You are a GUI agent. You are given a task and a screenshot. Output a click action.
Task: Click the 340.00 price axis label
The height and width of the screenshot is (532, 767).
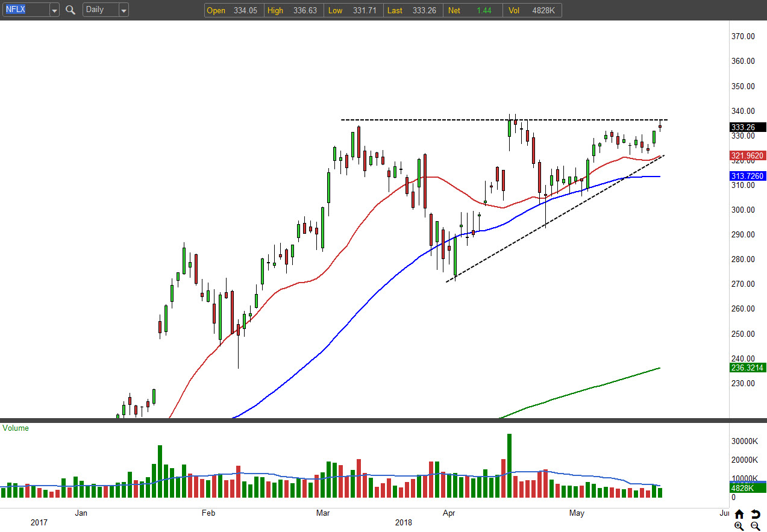pyautogui.click(x=743, y=111)
